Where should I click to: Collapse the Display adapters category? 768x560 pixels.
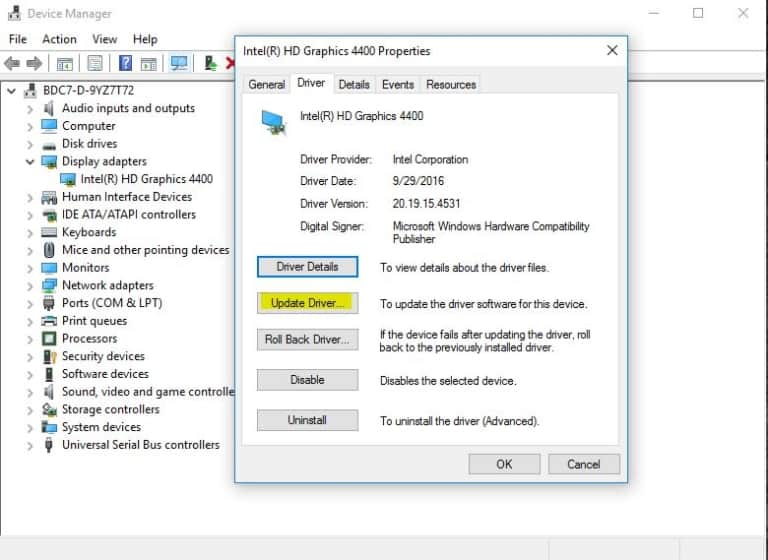(30, 162)
